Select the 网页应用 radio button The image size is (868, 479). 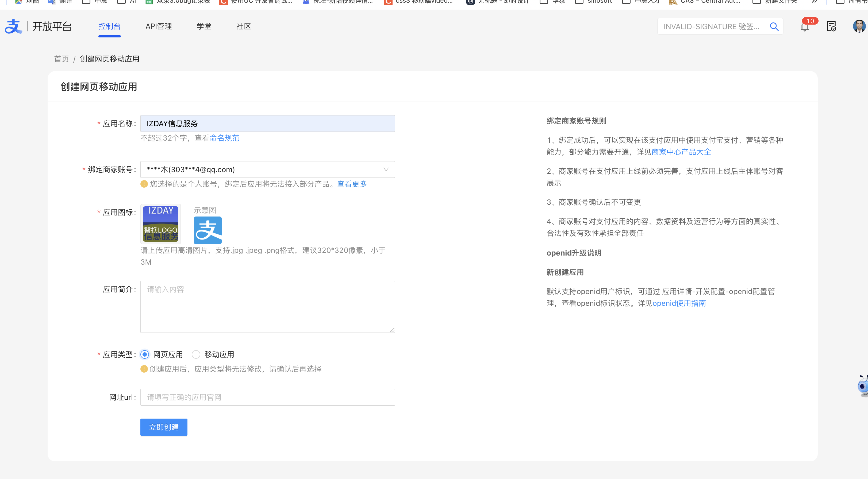point(145,354)
